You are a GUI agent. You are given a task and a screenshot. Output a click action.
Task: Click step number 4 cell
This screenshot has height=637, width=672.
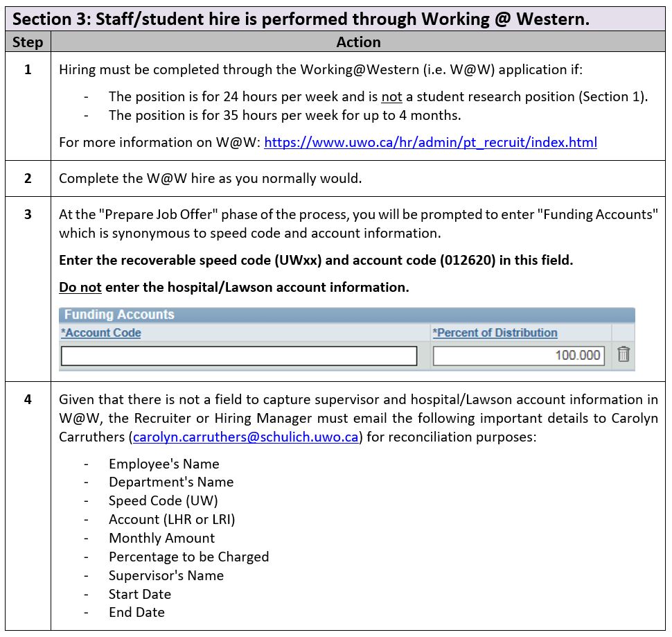pyautogui.click(x=28, y=399)
